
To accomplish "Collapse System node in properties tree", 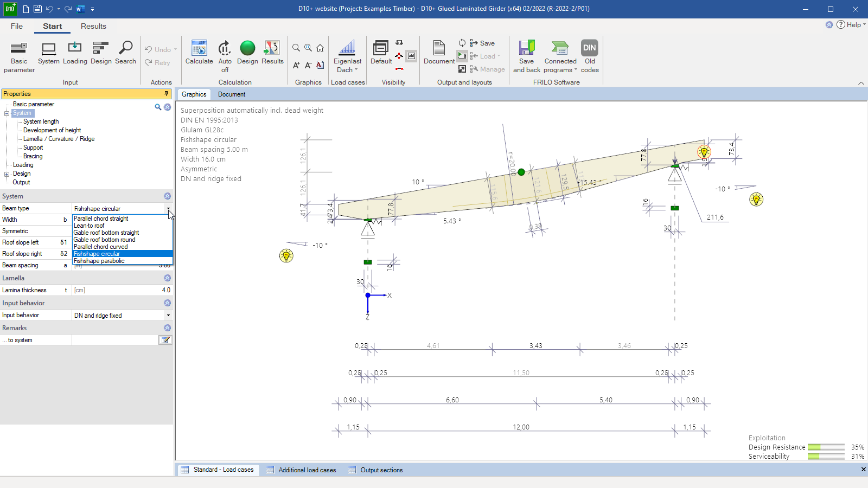I will [x=7, y=113].
